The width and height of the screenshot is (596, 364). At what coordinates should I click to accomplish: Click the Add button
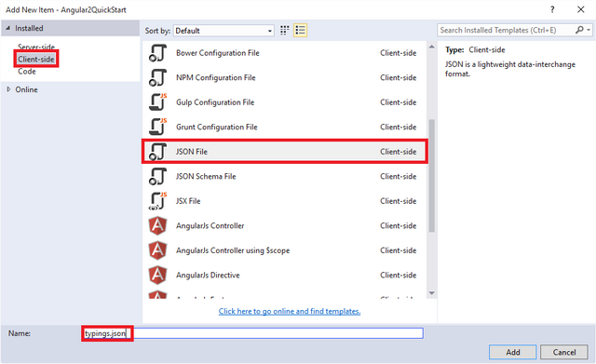coord(513,352)
